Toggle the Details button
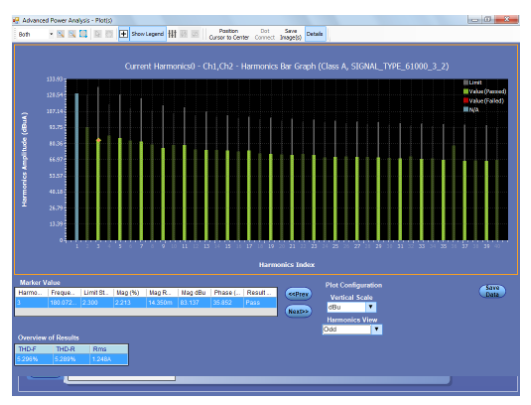The height and width of the screenshot is (405, 531). [315, 34]
